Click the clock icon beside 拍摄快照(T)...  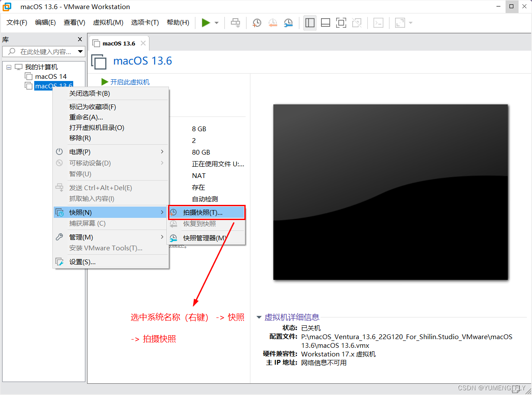pyautogui.click(x=174, y=212)
